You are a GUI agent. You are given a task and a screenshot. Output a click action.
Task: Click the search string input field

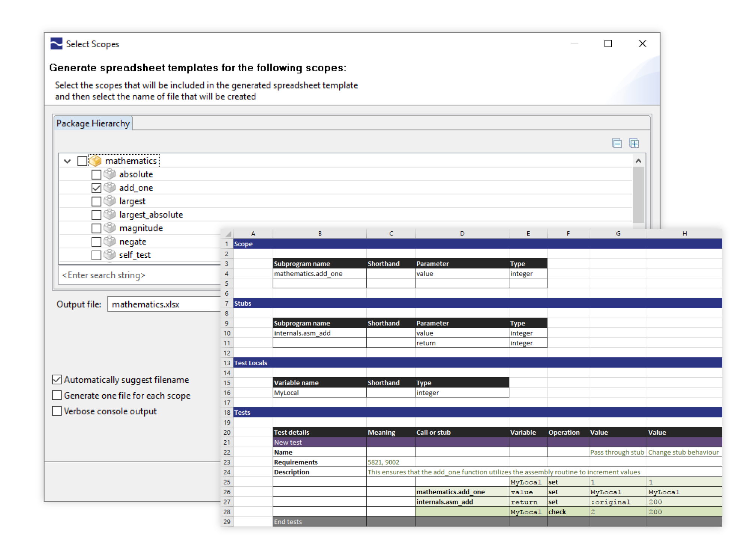(139, 275)
